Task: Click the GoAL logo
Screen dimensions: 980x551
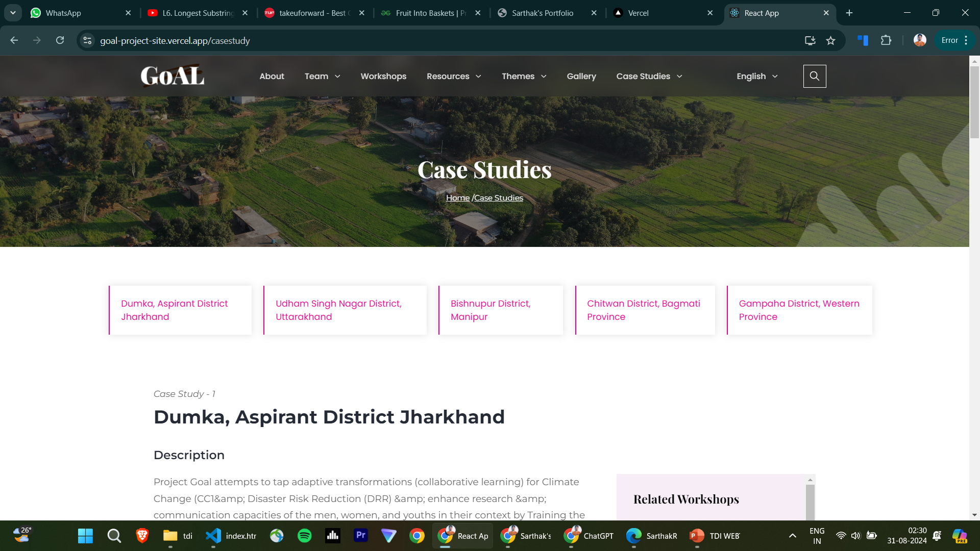Action: pyautogui.click(x=173, y=76)
